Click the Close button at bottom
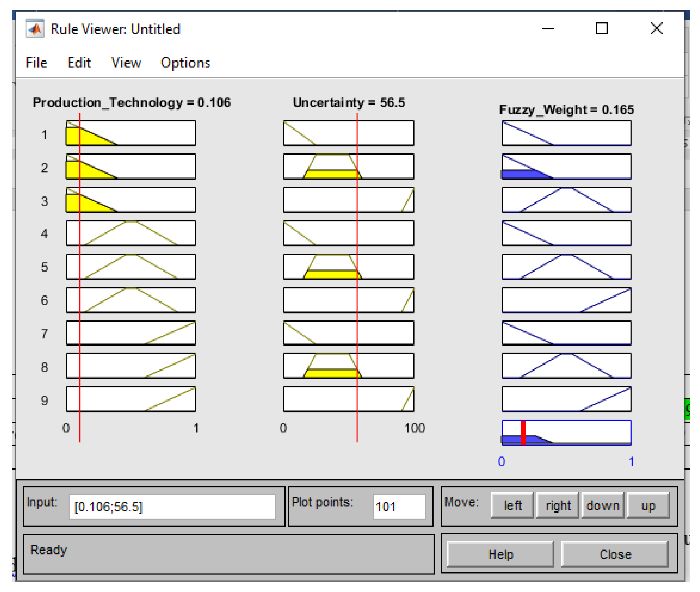 (615, 554)
